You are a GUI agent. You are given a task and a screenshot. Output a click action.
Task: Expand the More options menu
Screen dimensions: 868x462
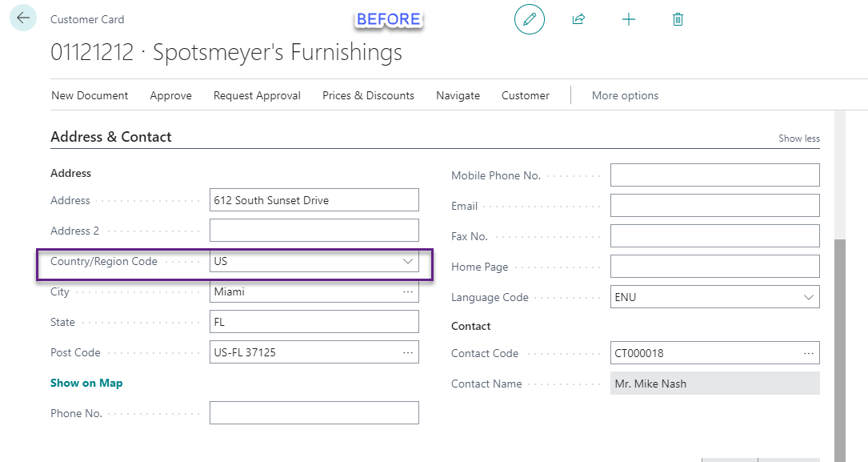coord(625,95)
